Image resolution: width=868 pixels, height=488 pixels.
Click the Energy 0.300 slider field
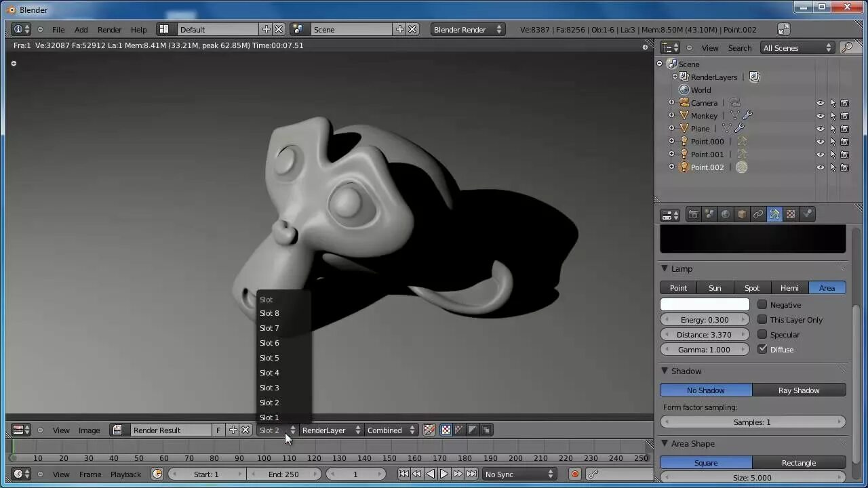coord(705,319)
